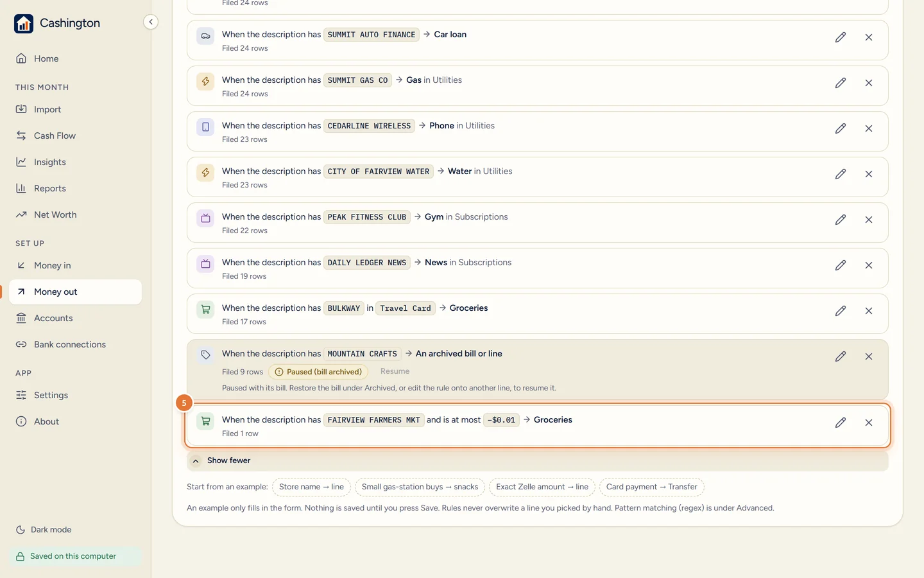Click the Cashington logo icon

(x=24, y=24)
